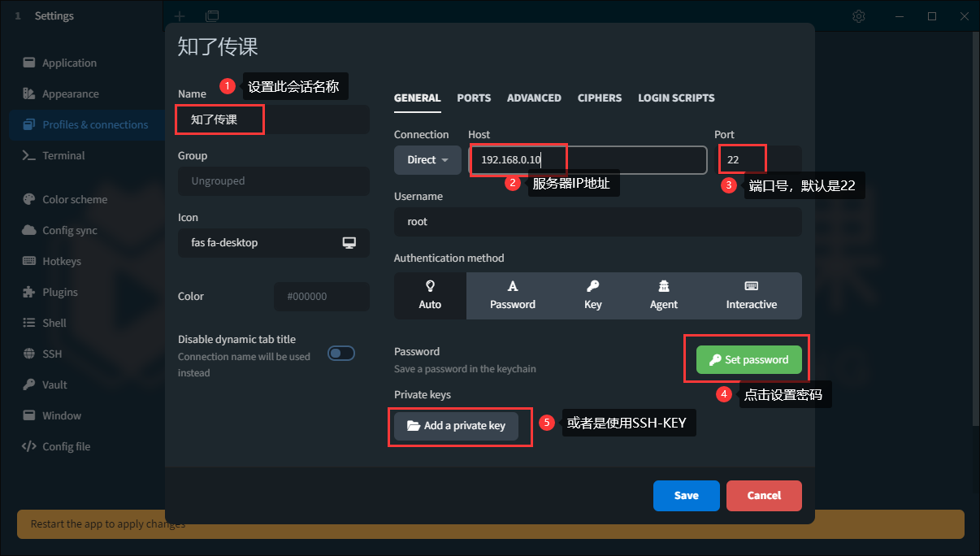980x556 pixels.
Task: Click the Vault key icon in sidebar
Action: pos(29,384)
